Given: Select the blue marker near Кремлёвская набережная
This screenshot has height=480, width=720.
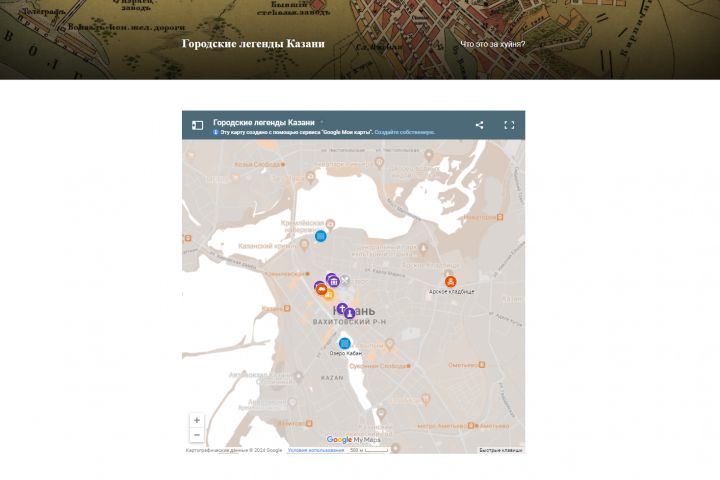Looking at the screenshot, I should [321, 236].
